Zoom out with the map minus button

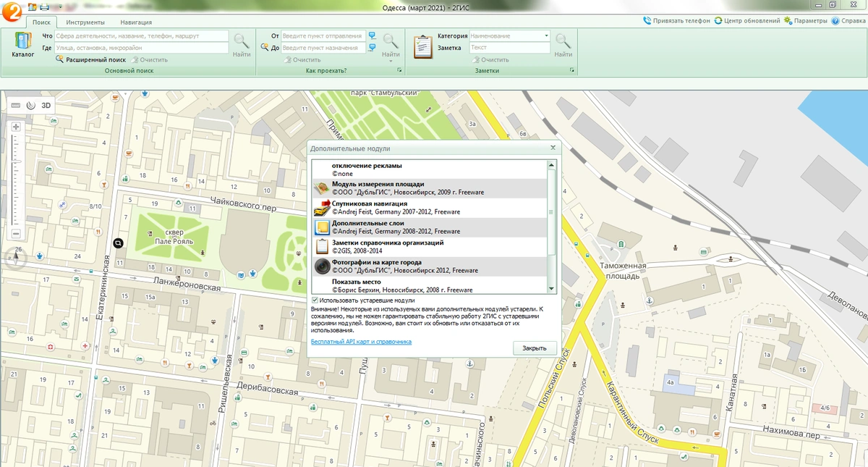(x=16, y=234)
